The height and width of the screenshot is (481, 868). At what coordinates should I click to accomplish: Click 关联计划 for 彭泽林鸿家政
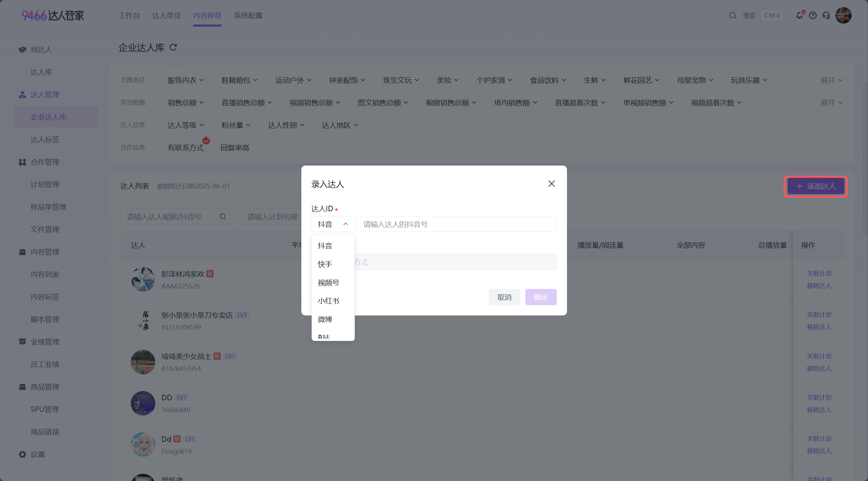pos(819,273)
